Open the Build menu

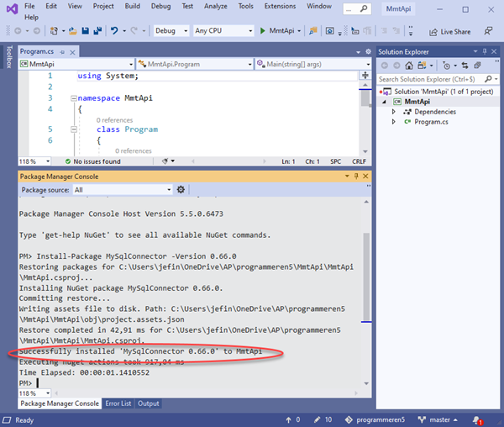(133, 6)
